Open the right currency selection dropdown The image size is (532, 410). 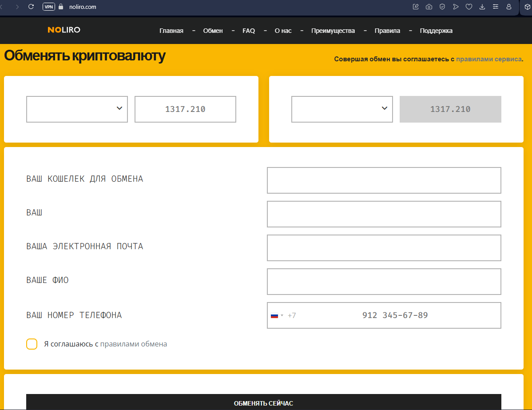tap(341, 109)
